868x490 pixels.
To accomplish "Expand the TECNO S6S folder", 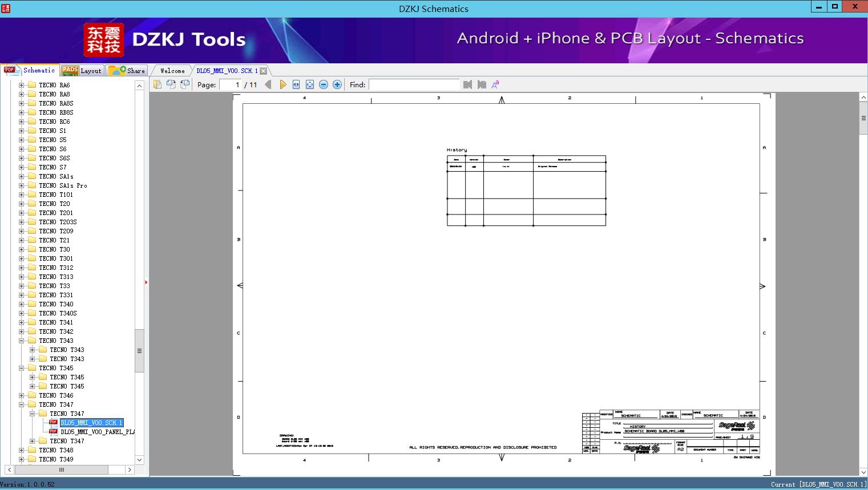I will point(21,158).
